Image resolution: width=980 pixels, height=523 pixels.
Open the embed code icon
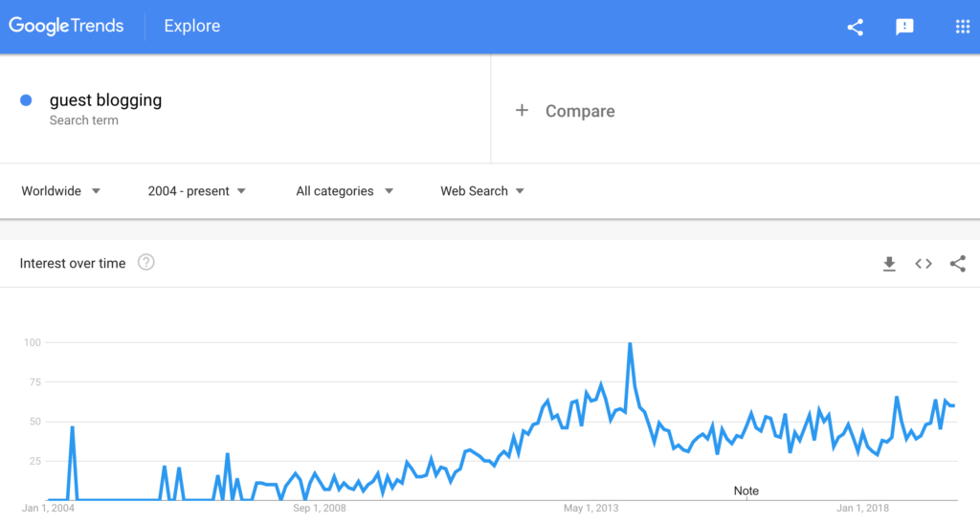coord(924,264)
